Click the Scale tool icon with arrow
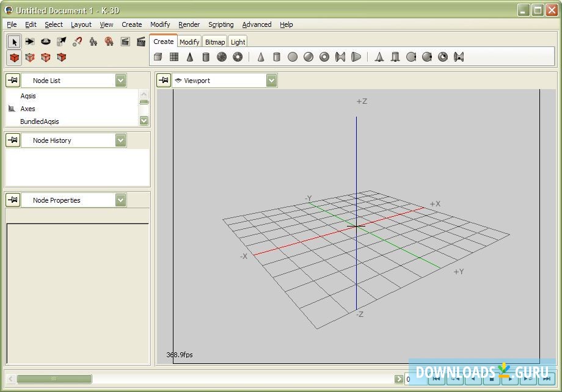Viewport: 562px width, 392px height. (x=62, y=42)
